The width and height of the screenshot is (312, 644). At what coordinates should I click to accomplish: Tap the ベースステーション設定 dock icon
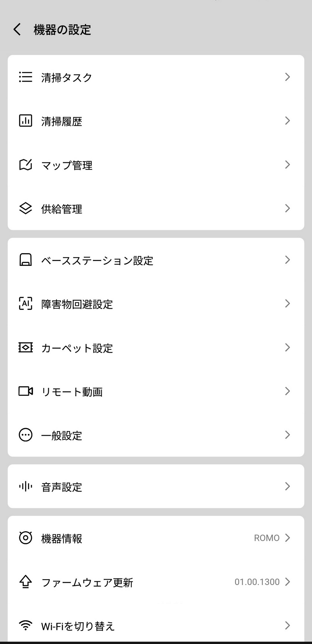25,260
